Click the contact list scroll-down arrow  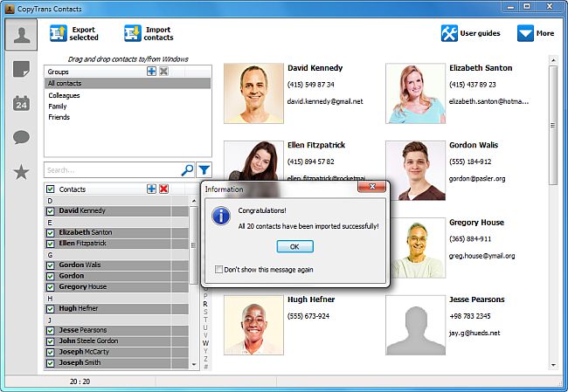194,364
